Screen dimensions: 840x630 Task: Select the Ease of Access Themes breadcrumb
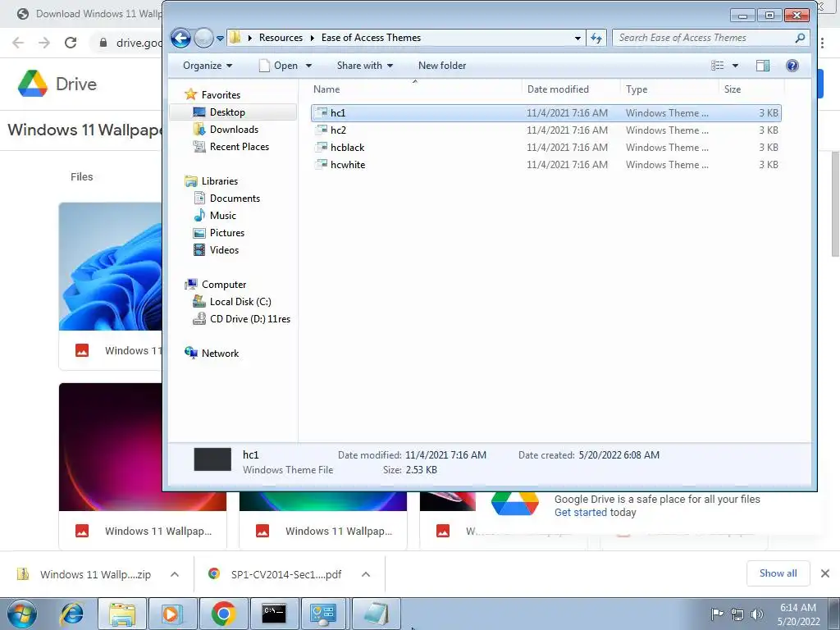[371, 38]
